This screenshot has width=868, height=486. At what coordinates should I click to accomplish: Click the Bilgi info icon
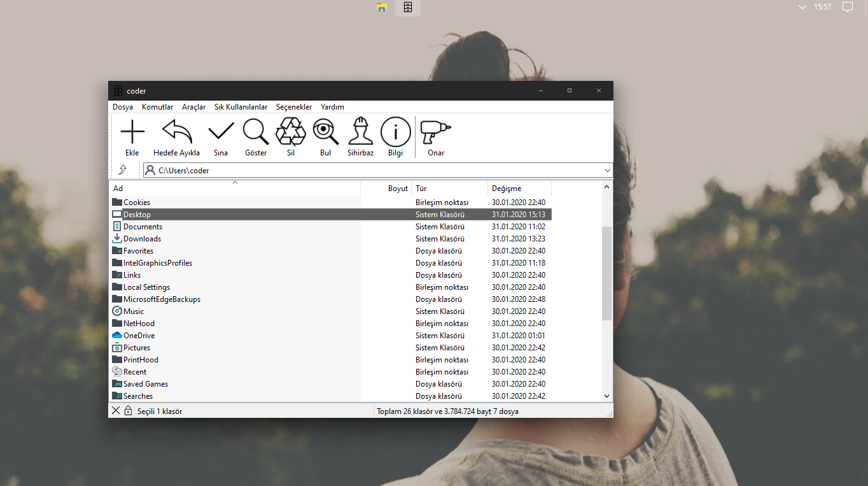395,132
